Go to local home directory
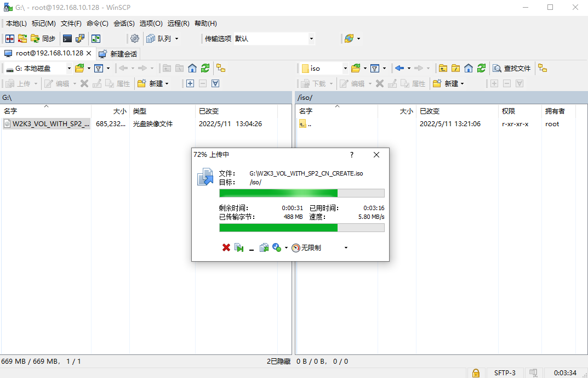 point(192,69)
